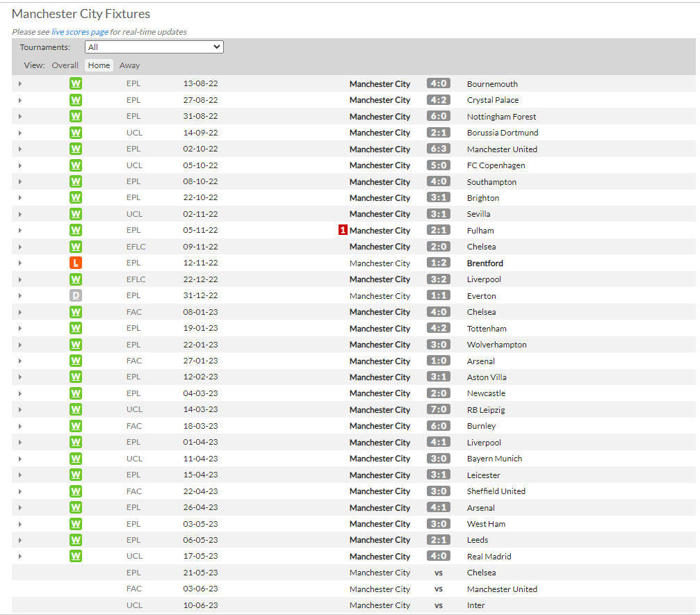
Task: Open the 7:0 score against RB Leipzig
Action: (x=439, y=409)
